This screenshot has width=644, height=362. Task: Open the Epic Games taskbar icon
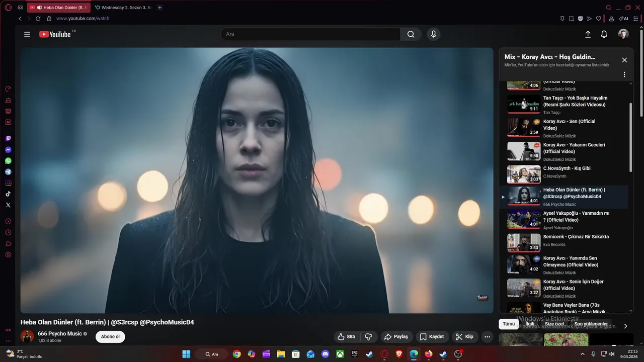point(355,354)
